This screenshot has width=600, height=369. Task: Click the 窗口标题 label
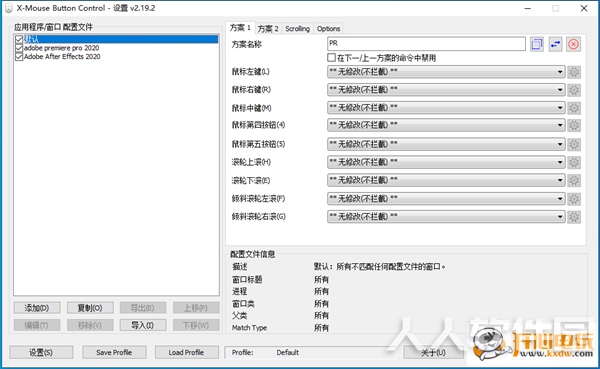coord(247,279)
